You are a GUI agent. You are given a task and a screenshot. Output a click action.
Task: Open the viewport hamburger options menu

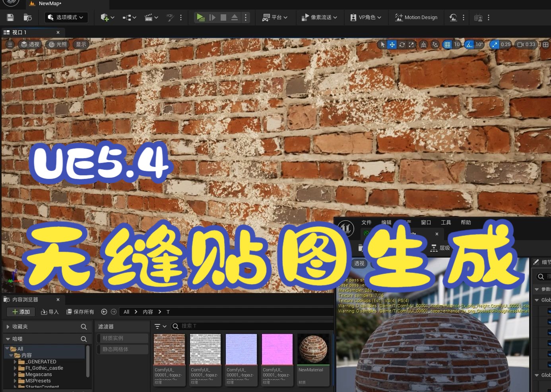(x=10, y=45)
